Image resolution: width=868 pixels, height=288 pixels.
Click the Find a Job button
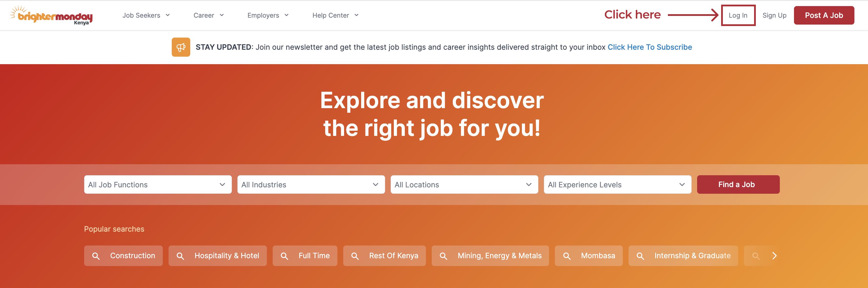click(738, 184)
